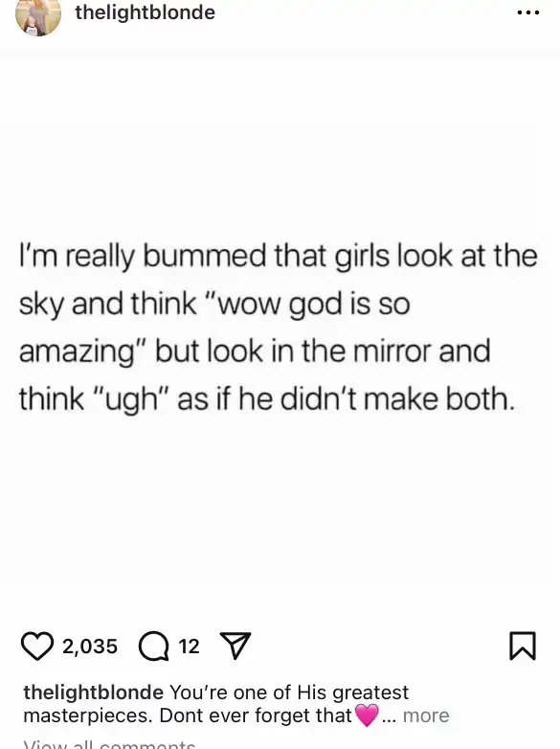Open comments via the speech bubble icon
Screen dimensions: 560x749
154,647
